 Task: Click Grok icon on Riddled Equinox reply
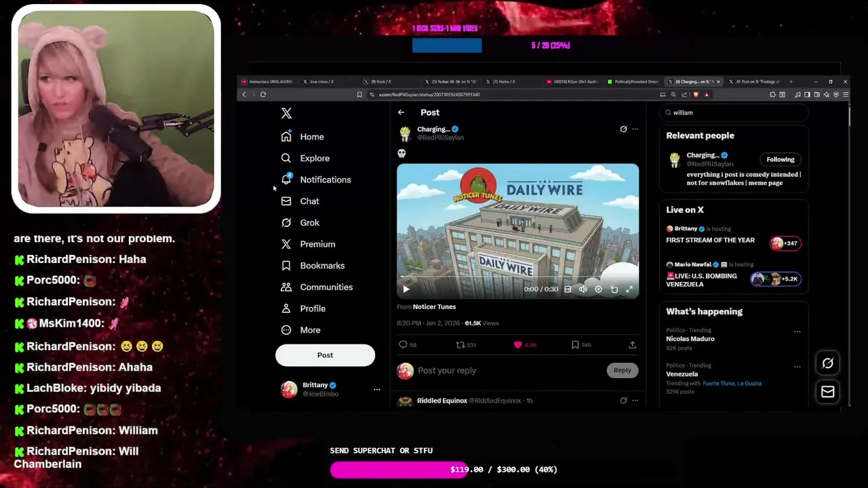[623, 401]
